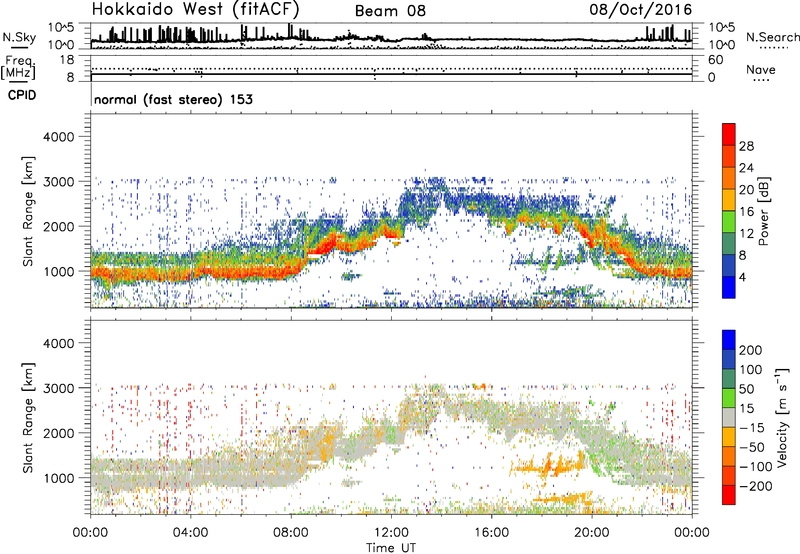The height and width of the screenshot is (554, 800).
Task: Click the strong red backscatter band near 09:00 in power panel
Action: tap(322, 247)
